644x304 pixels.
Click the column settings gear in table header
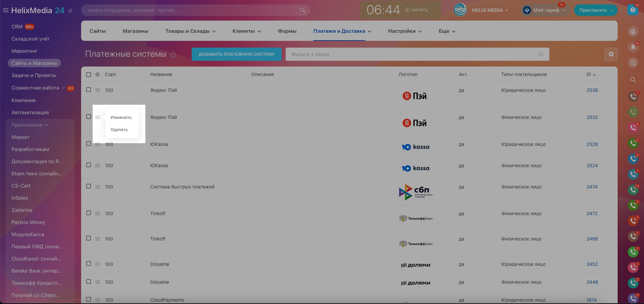(97, 75)
